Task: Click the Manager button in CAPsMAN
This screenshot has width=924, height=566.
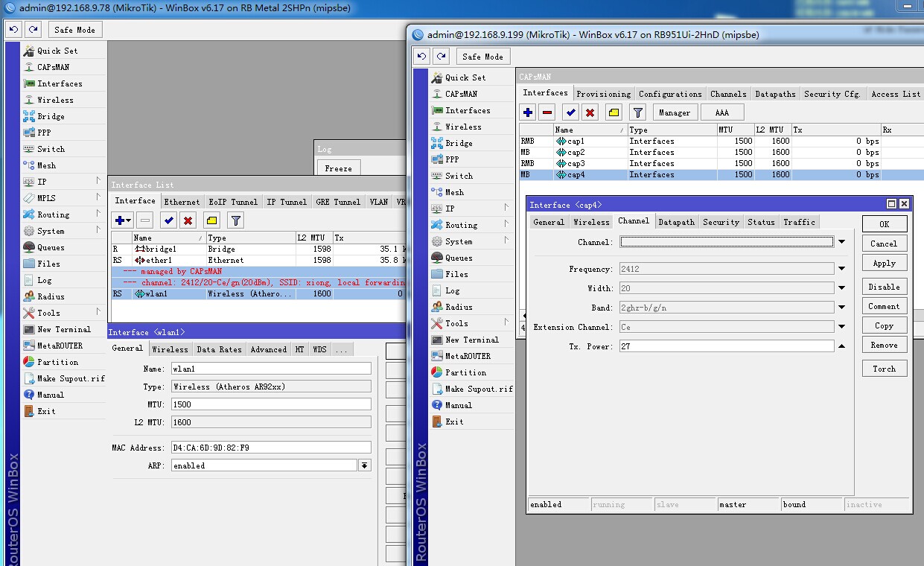Action: [675, 112]
